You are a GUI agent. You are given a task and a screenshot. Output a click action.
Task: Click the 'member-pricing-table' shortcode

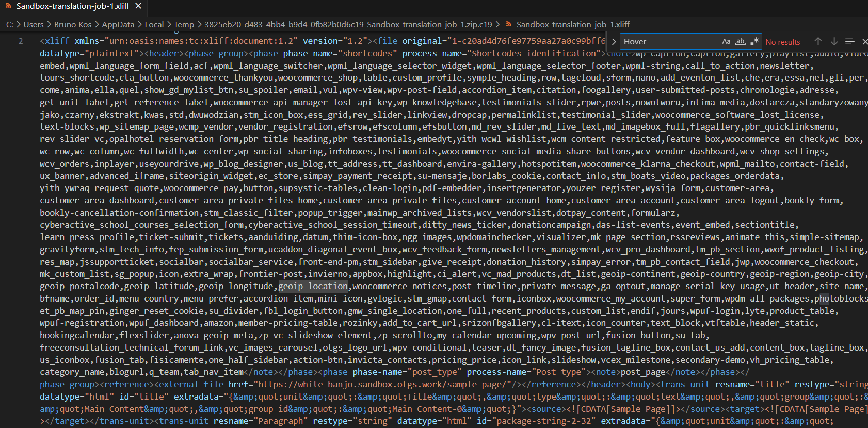[x=288, y=323]
